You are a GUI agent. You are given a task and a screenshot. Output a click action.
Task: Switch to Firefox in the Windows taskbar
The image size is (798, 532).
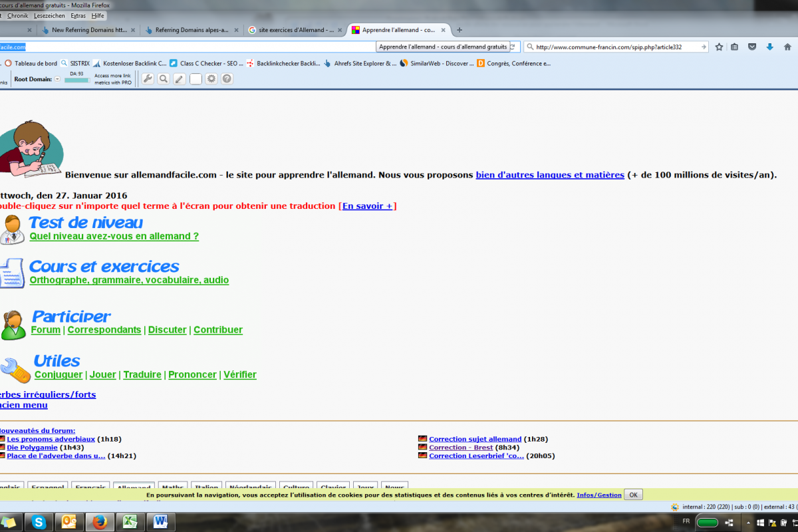(x=99, y=522)
